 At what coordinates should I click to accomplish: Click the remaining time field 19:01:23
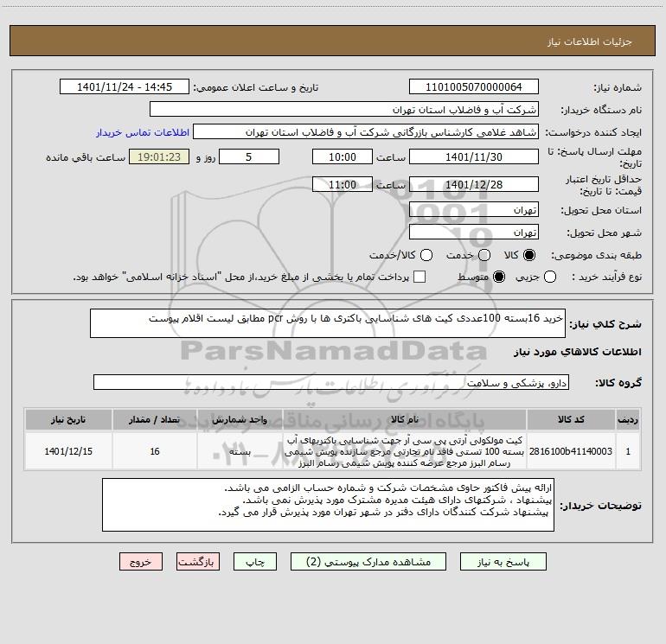point(159,156)
